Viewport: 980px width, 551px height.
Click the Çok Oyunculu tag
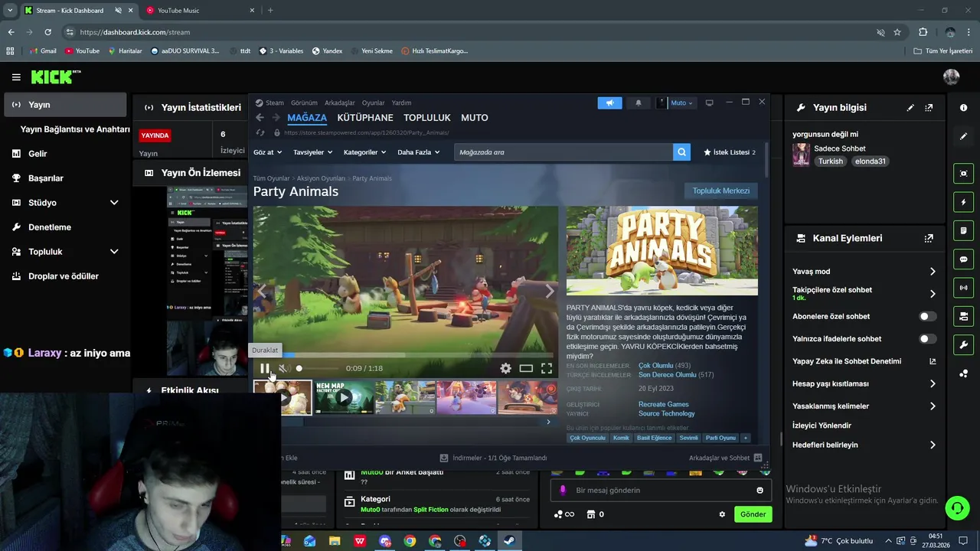tap(588, 438)
